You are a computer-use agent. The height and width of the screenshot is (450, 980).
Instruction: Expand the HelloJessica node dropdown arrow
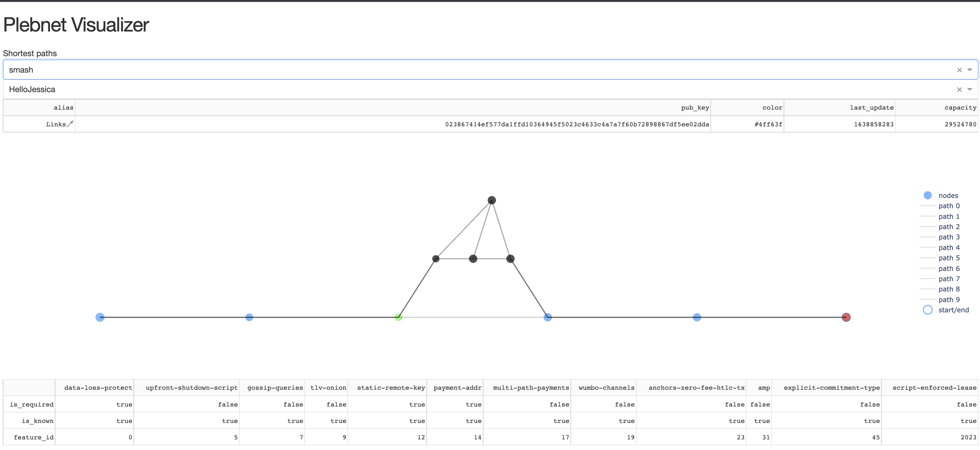[970, 89]
